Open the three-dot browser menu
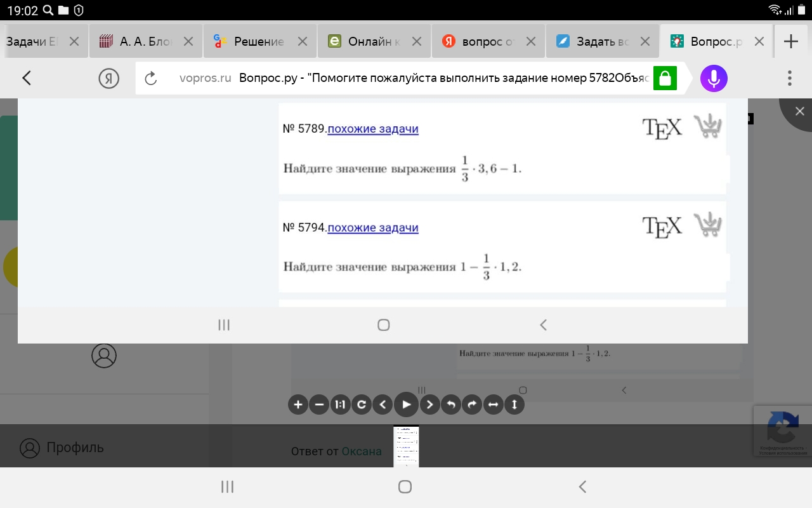Image resolution: width=812 pixels, height=508 pixels. pyautogui.click(x=790, y=77)
